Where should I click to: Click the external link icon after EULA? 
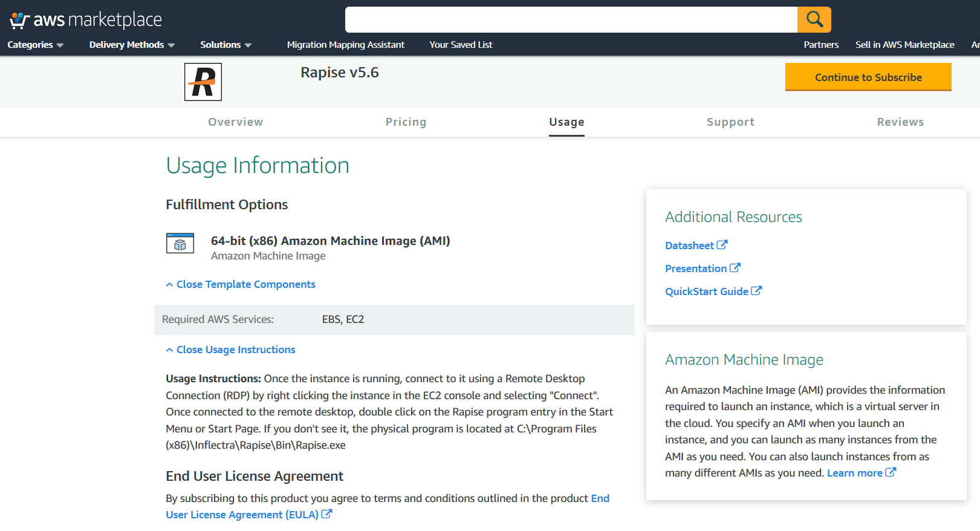pos(326,514)
